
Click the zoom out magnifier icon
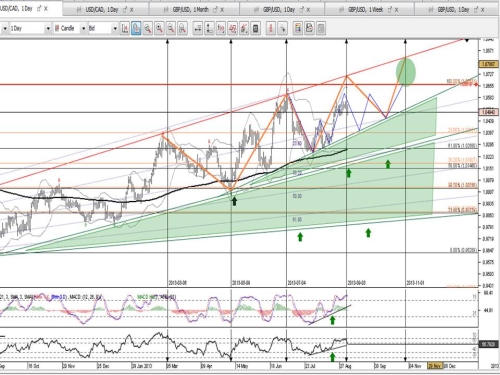coord(171,29)
